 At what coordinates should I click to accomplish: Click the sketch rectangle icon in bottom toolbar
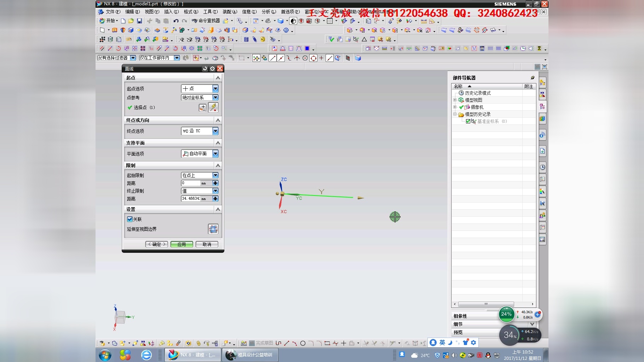[x=327, y=343]
